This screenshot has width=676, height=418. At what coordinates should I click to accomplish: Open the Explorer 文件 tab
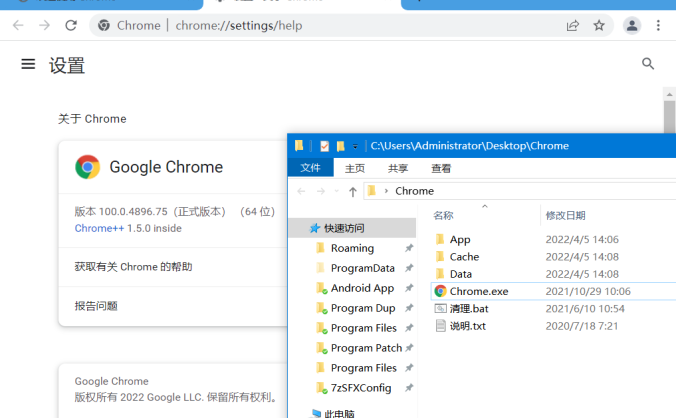pyautogui.click(x=310, y=168)
